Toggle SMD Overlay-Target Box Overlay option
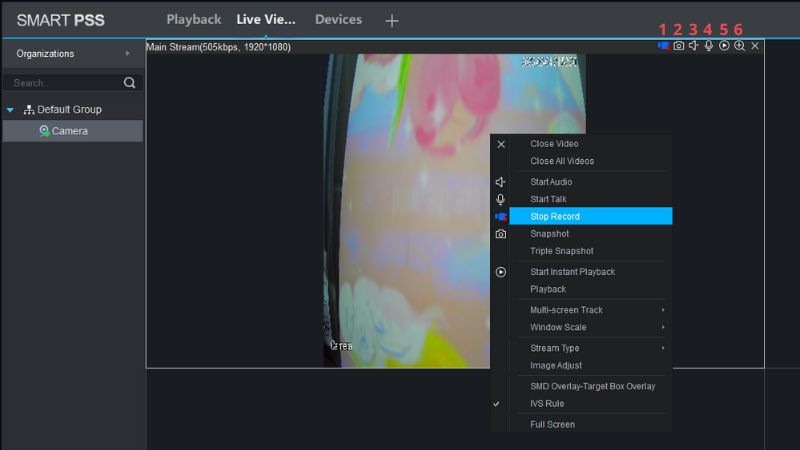This screenshot has width=800, height=450. (x=592, y=386)
